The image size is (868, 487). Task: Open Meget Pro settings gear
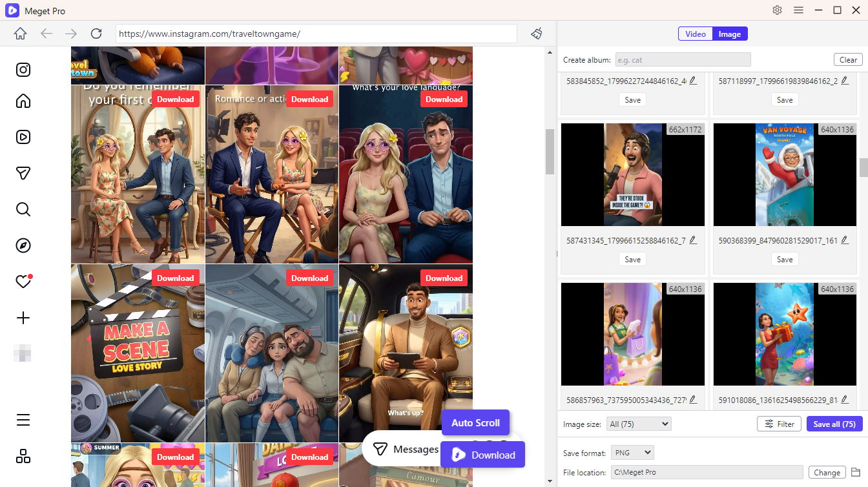pyautogui.click(x=777, y=10)
